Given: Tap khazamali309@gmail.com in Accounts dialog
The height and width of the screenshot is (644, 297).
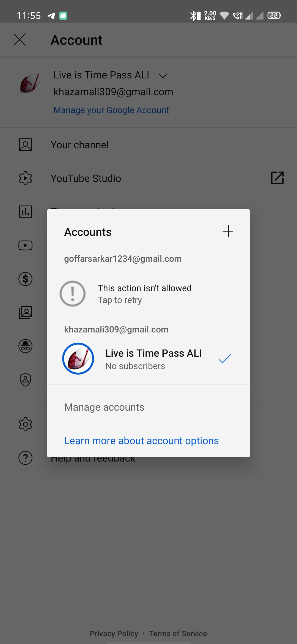Looking at the screenshot, I should [116, 329].
